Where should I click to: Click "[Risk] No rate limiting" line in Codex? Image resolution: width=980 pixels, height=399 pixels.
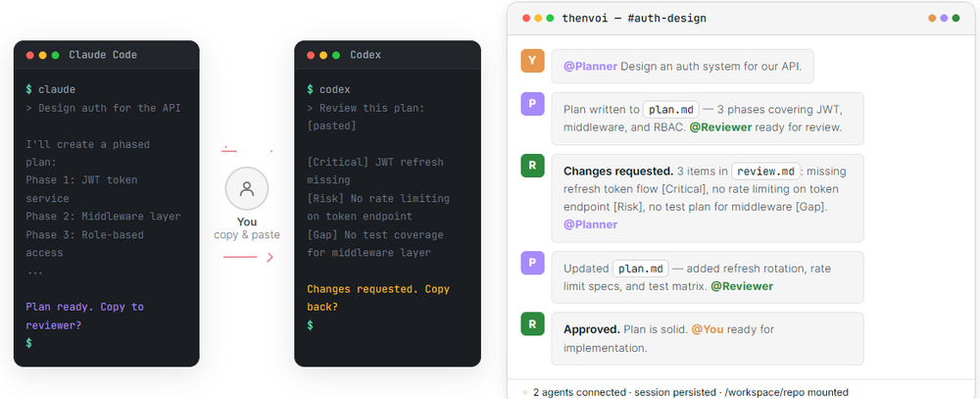(378, 198)
